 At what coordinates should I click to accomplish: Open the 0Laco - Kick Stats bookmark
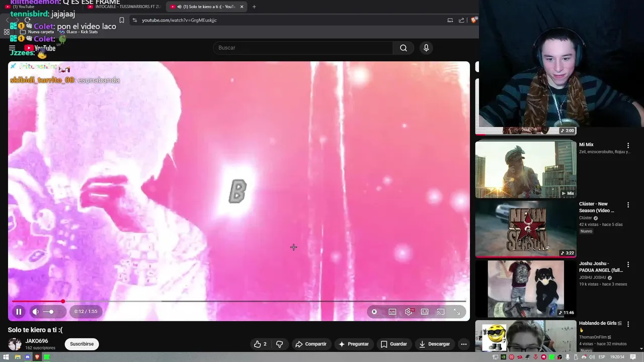(x=78, y=32)
